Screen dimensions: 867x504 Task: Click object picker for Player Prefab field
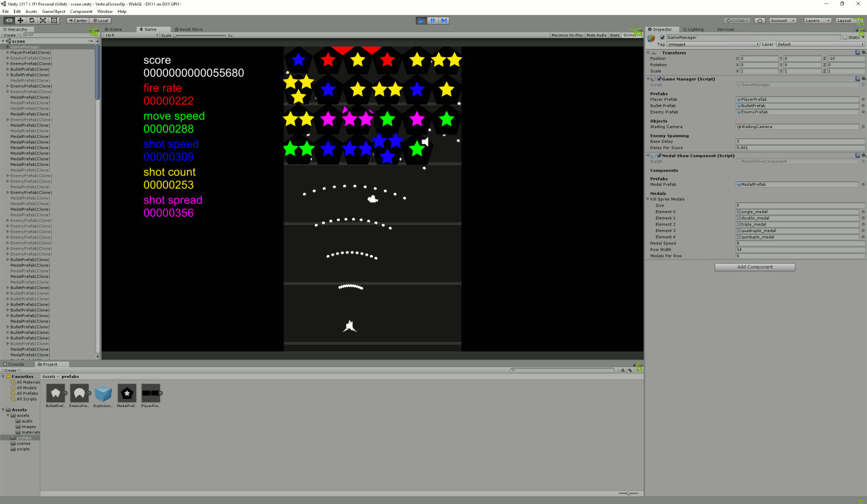[x=863, y=100]
